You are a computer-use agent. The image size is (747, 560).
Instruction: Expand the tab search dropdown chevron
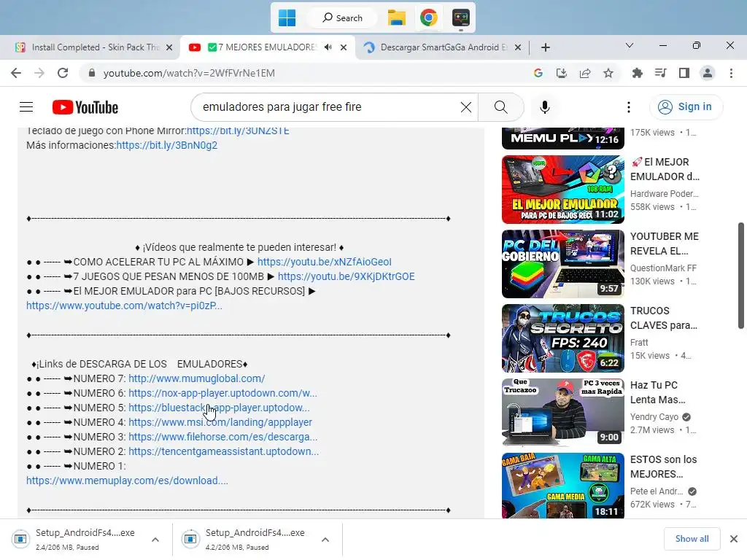[630, 46]
